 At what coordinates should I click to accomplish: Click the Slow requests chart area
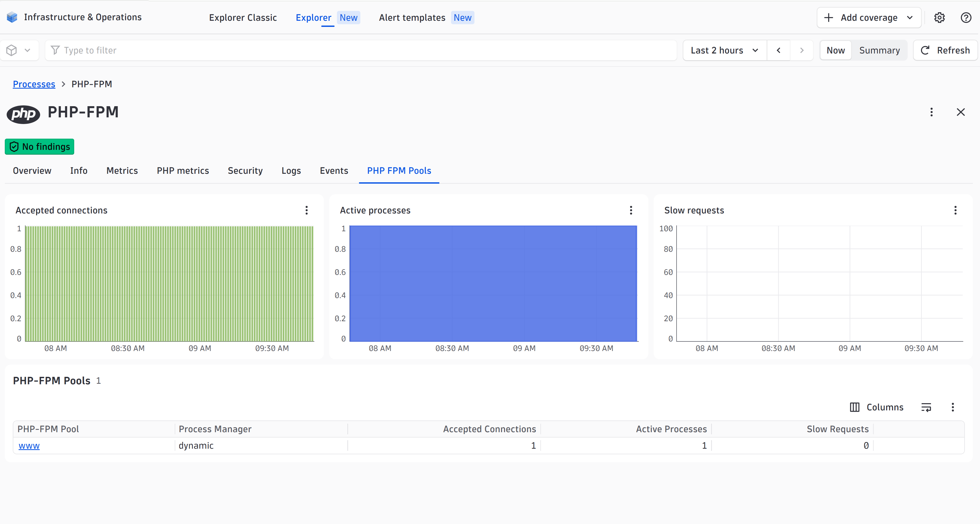820,283
